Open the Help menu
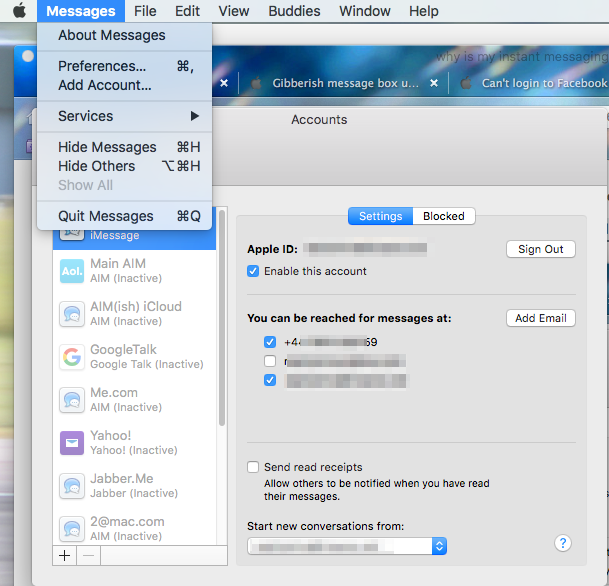Viewport: 609px width, 586px height. pyautogui.click(x=424, y=11)
